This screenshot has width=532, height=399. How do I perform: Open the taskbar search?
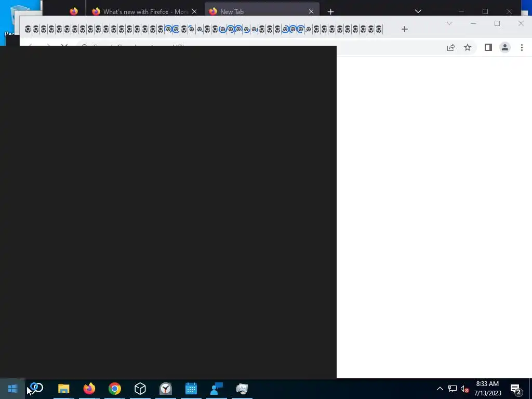[37, 388]
